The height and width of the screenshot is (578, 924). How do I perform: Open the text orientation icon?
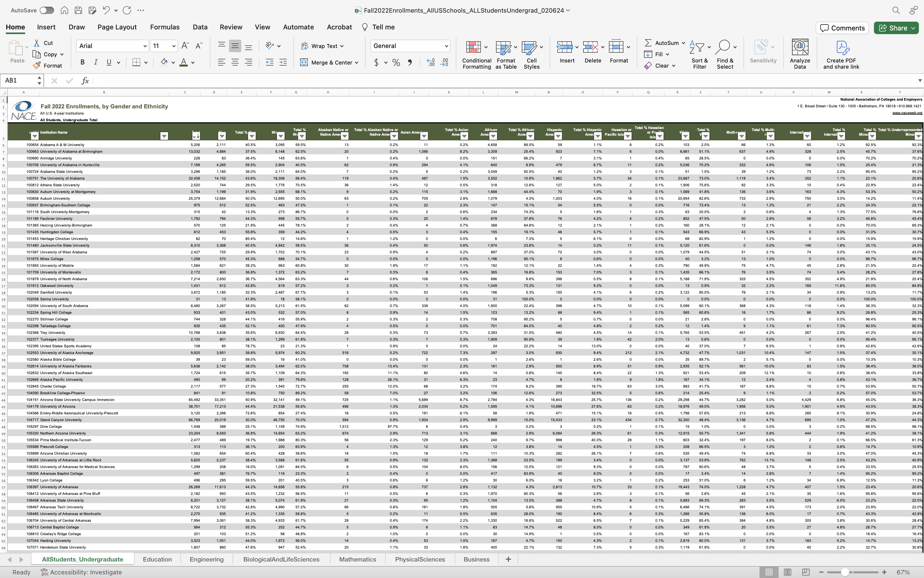point(270,46)
